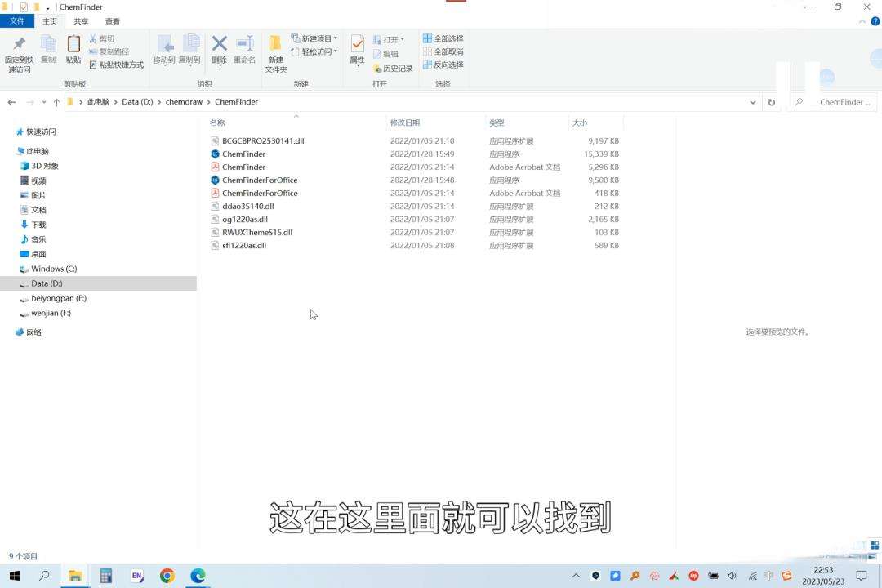Click the Copy ribbon icon

point(48,49)
